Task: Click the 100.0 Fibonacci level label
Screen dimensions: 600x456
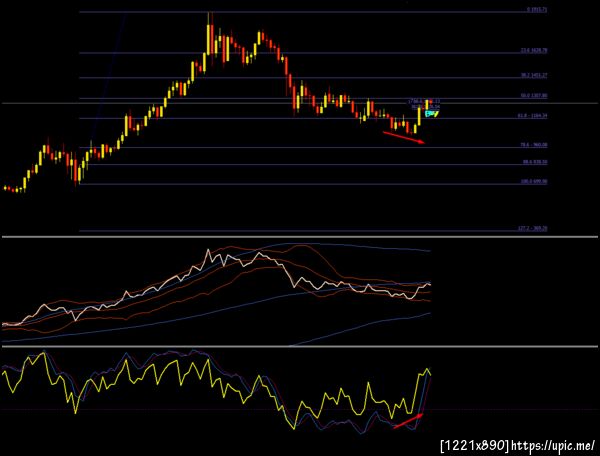Action: [534, 182]
